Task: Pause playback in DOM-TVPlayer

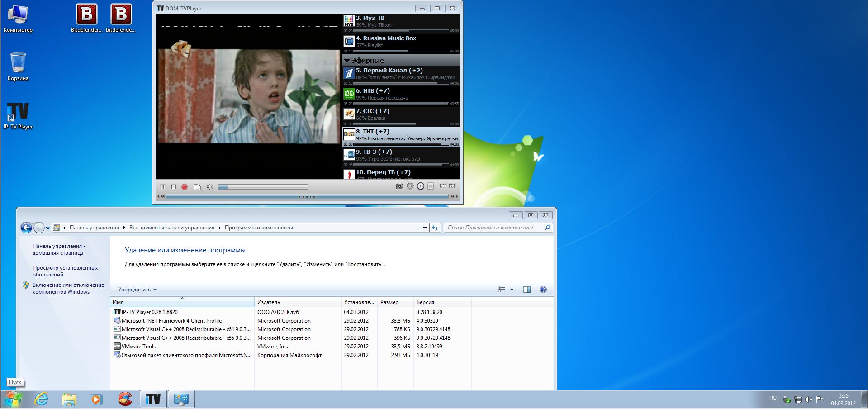Action: click(x=163, y=187)
